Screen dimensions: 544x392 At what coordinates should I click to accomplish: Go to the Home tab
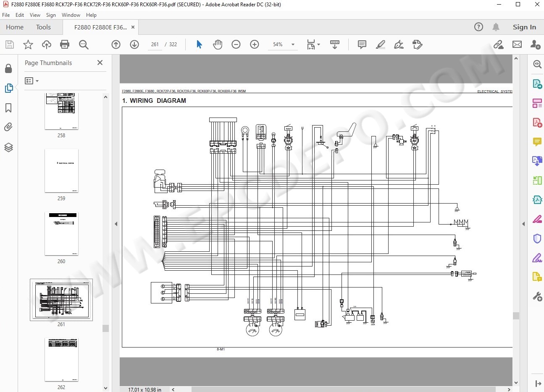pyautogui.click(x=15, y=27)
